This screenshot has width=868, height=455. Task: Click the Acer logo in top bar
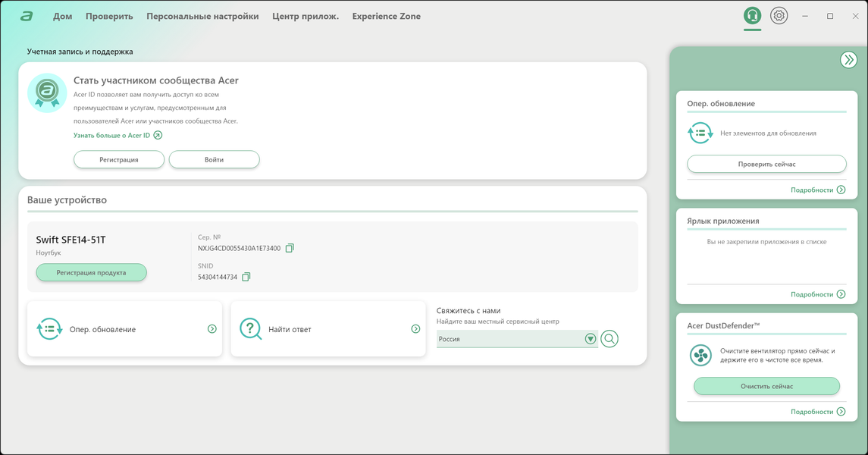(27, 17)
